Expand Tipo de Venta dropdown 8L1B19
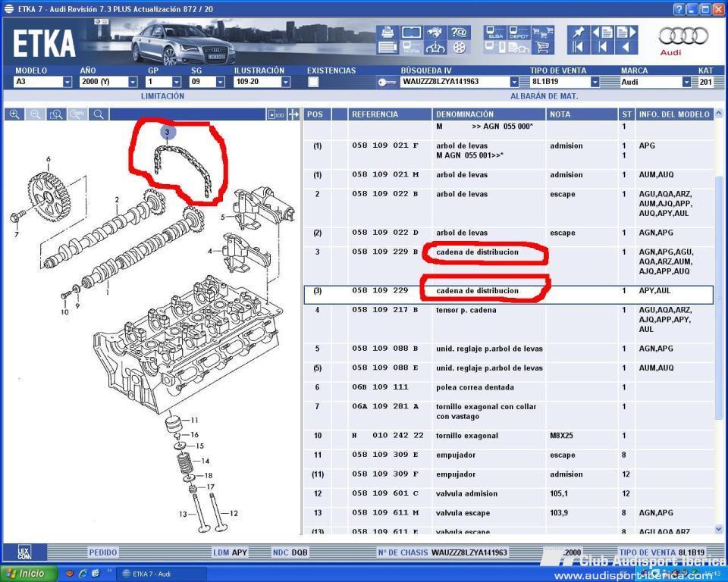Viewport: 728px width, 582px height. click(x=595, y=82)
